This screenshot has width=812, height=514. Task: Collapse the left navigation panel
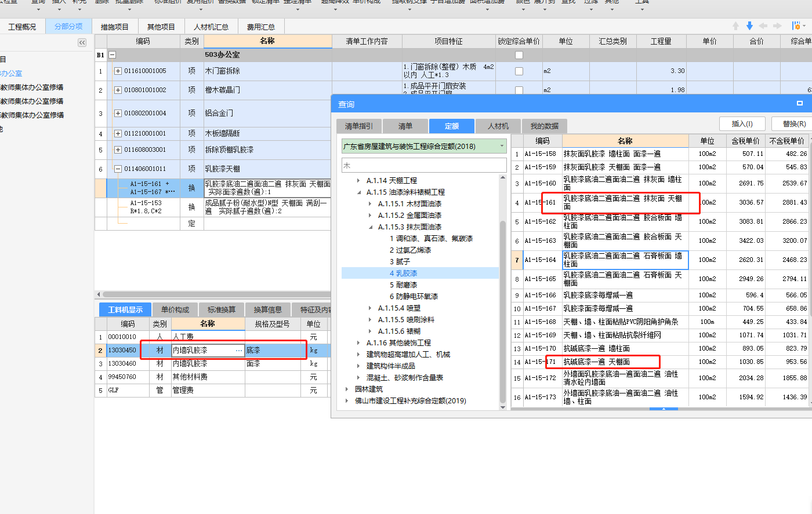coord(82,42)
